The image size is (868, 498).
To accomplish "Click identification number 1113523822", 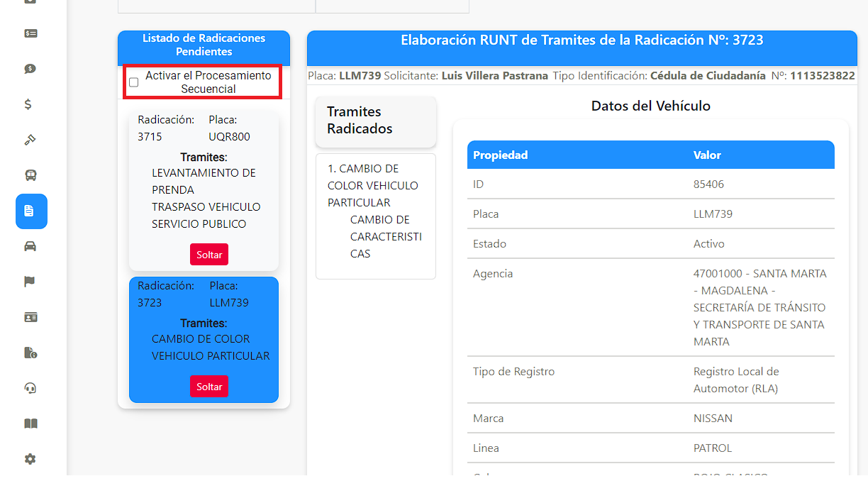I will (823, 75).
